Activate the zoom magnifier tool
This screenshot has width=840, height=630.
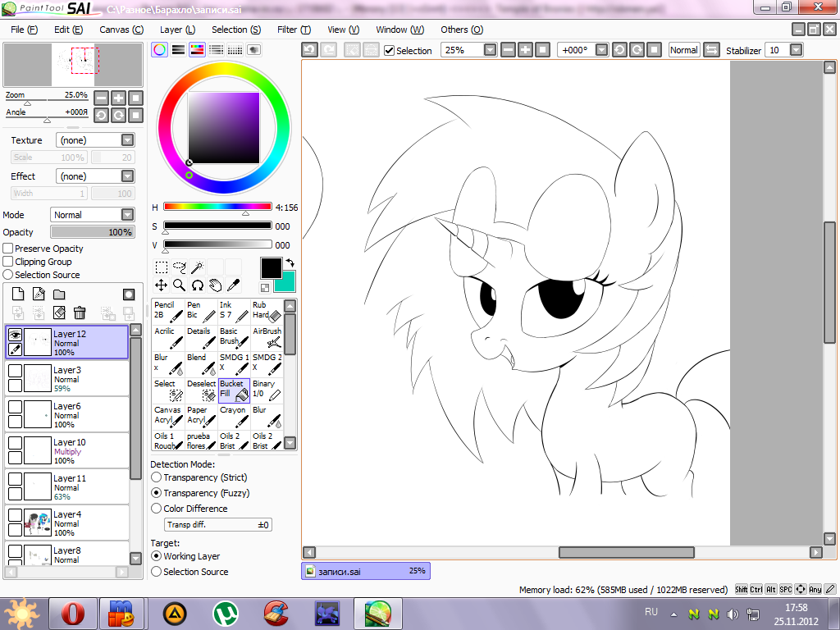(180, 285)
